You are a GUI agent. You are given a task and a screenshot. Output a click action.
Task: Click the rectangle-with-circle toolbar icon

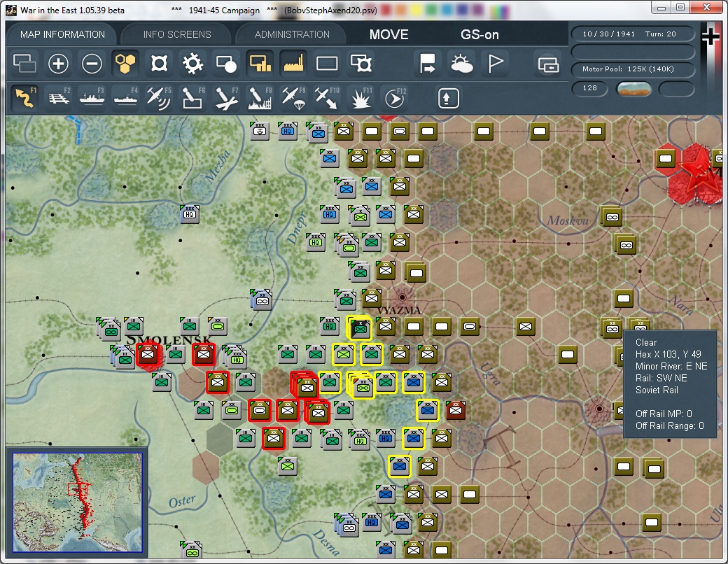click(x=227, y=63)
